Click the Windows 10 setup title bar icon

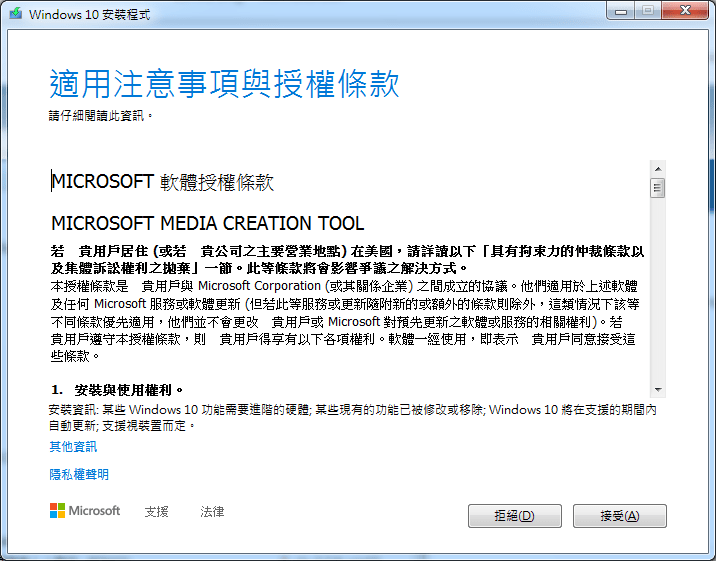tap(16, 13)
